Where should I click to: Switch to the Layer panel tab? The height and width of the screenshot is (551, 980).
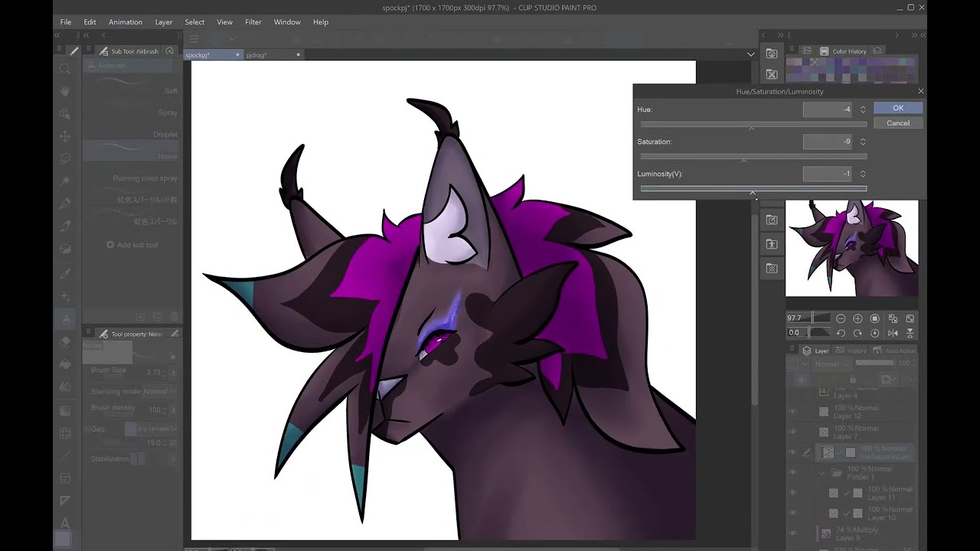815,350
